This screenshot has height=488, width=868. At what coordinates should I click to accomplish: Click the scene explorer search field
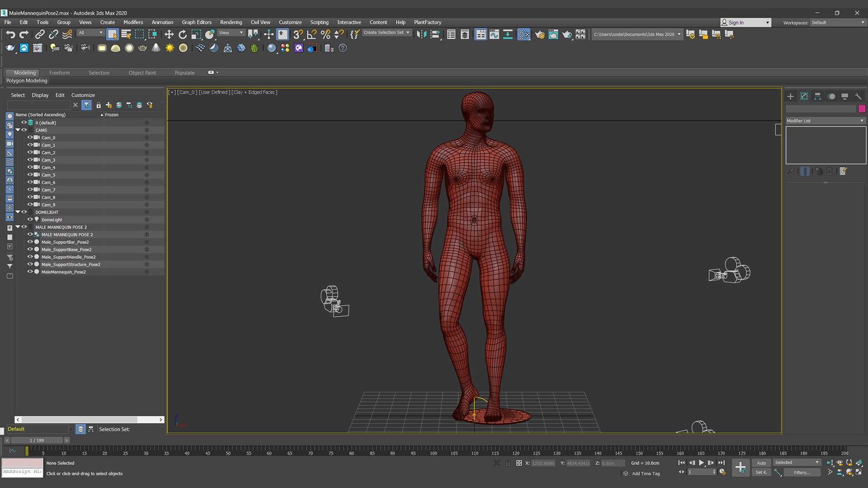[x=39, y=105]
